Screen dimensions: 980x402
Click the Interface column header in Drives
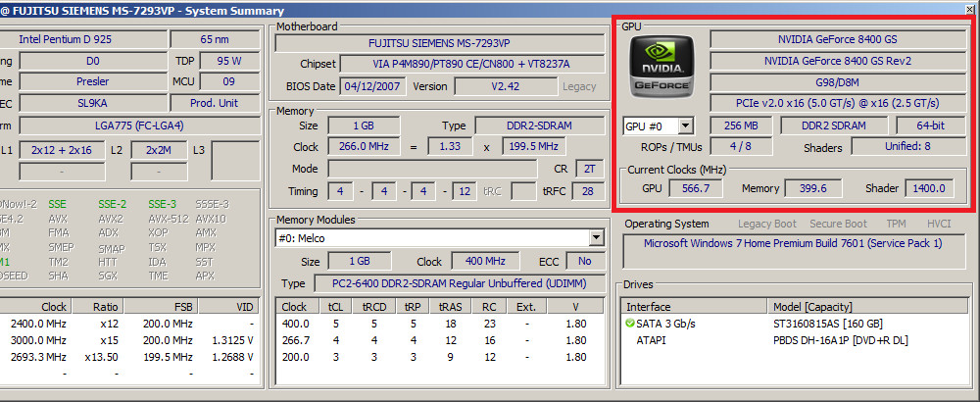649,306
